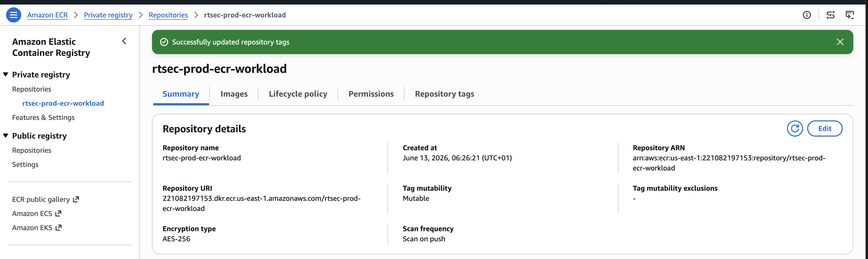
Task: Dismiss the success notification banner
Action: tap(840, 42)
